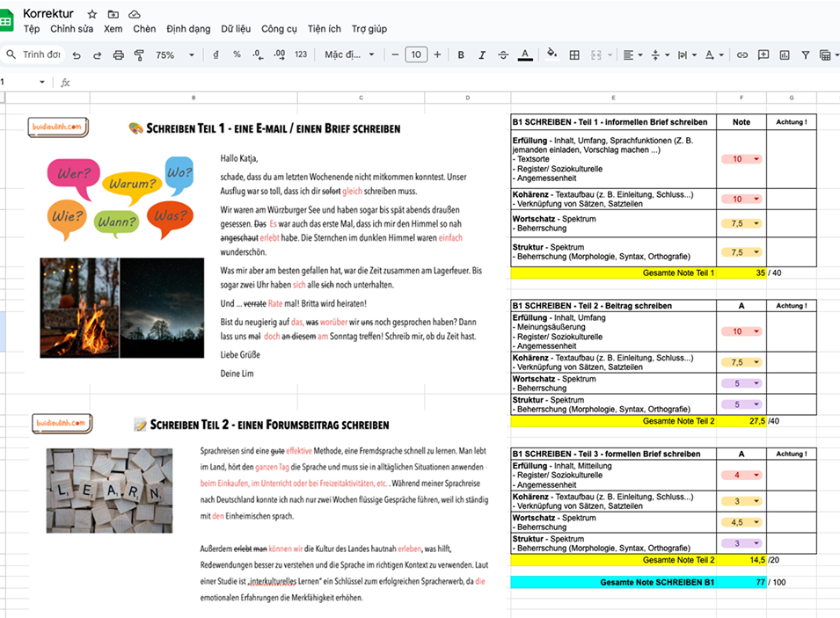Open the Dữ liệu menu
840x618 pixels.
click(236, 29)
